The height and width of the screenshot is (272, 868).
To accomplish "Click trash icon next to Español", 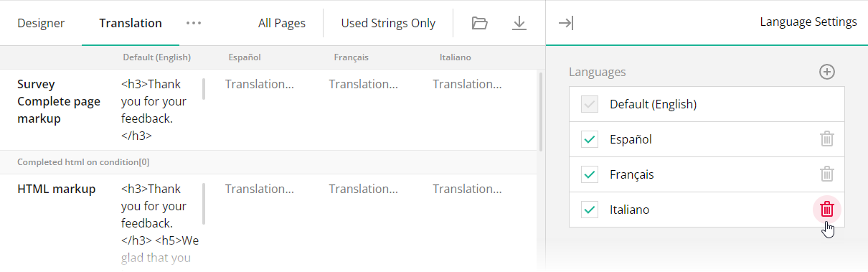I will (x=827, y=139).
